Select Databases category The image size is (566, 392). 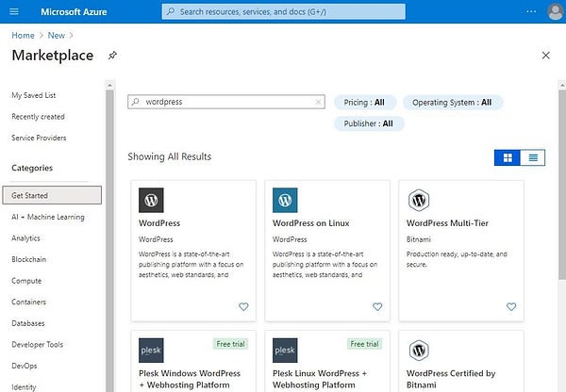coord(27,323)
